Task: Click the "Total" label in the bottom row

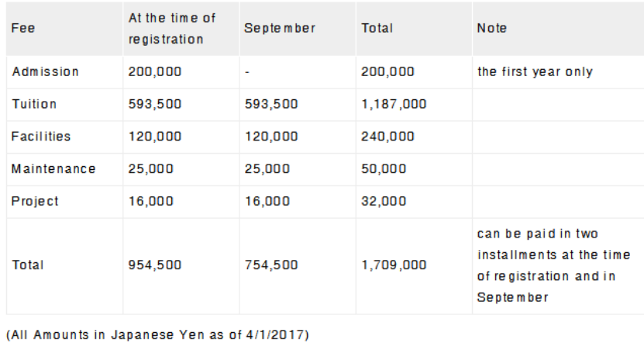Action: [28, 265]
